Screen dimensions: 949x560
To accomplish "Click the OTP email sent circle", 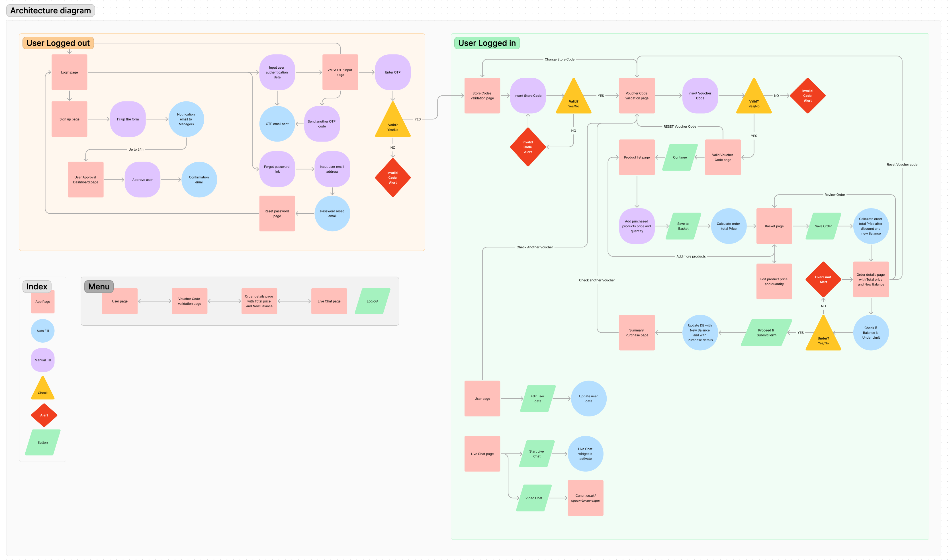I will [277, 124].
